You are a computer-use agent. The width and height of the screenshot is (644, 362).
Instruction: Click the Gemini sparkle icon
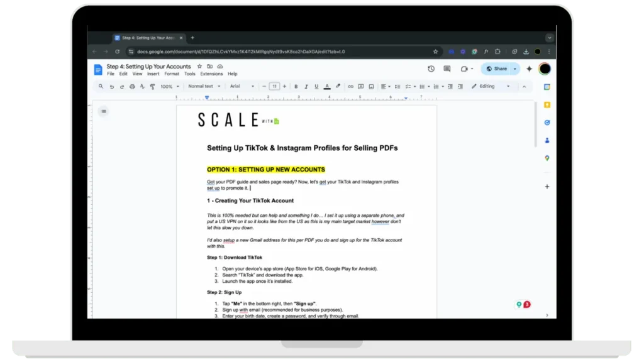click(529, 69)
